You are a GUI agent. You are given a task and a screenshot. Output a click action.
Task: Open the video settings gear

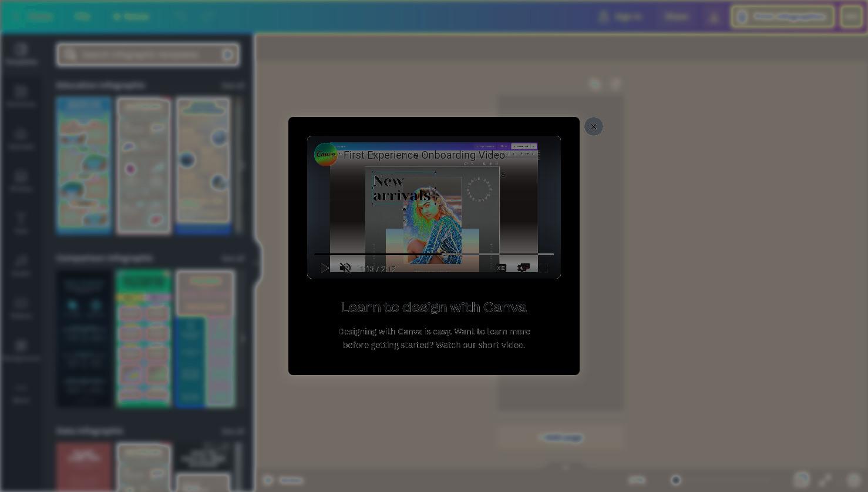tap(523, 268)
